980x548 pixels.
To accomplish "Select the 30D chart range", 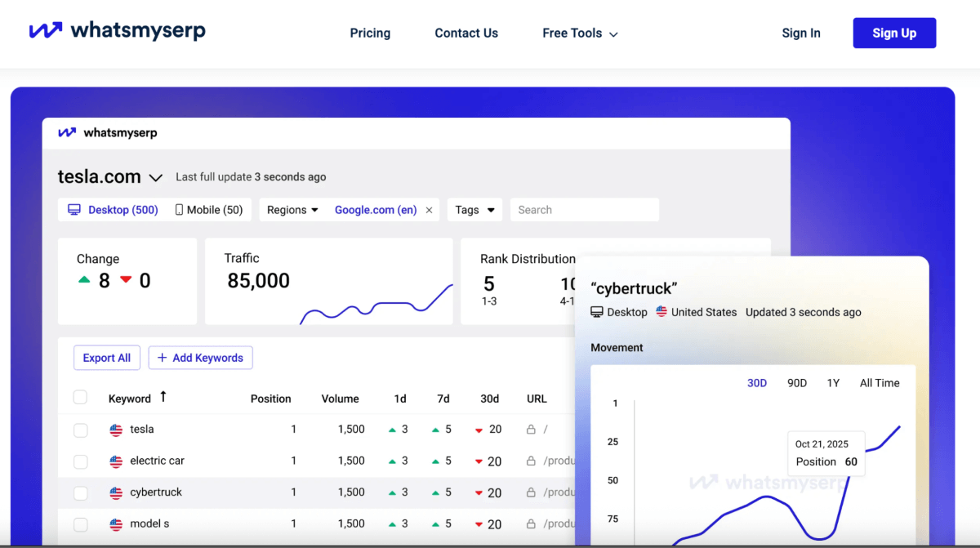I will 757,383.
